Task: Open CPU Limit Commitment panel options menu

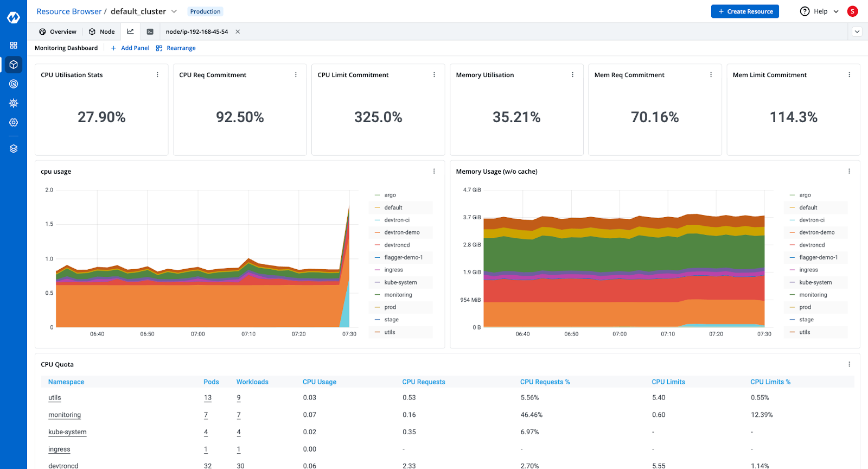Action: (434, 75)
